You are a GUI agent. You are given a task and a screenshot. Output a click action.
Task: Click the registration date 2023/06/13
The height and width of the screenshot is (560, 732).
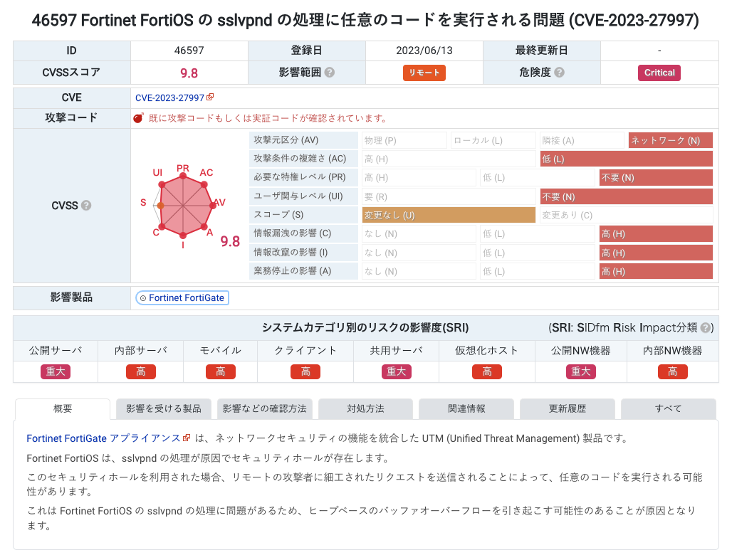pyautogui.click(x=424, y=51)
